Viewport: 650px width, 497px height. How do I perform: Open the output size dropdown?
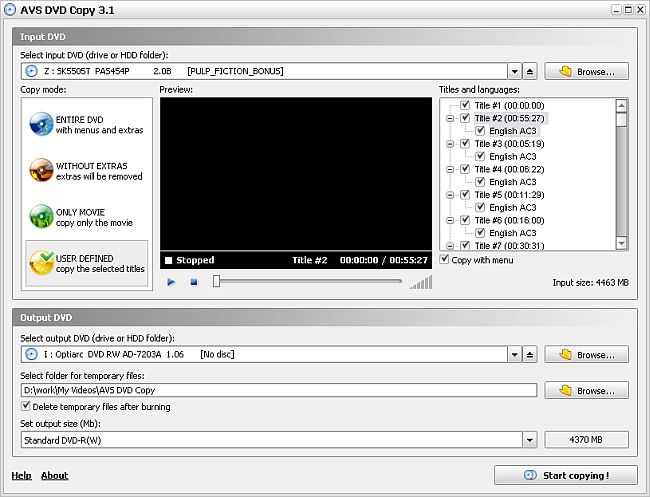coord(529,440)
